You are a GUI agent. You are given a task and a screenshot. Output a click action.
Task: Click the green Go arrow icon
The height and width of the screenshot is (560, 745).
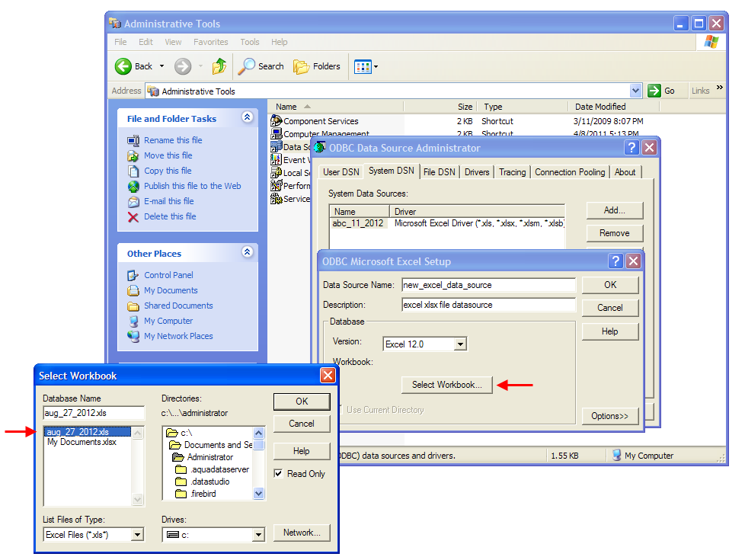654,91
